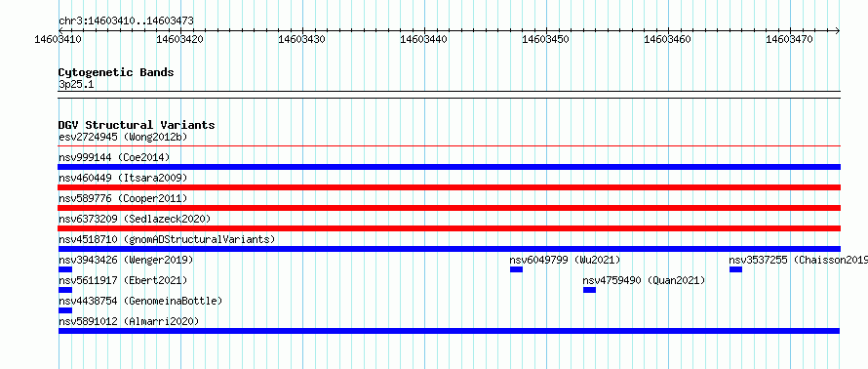Image resolution: width=868 pixels, height=369 pixels.
Task: Open nsv3943426 (Wenger2019) variant label
Action: tap(126, 260)
